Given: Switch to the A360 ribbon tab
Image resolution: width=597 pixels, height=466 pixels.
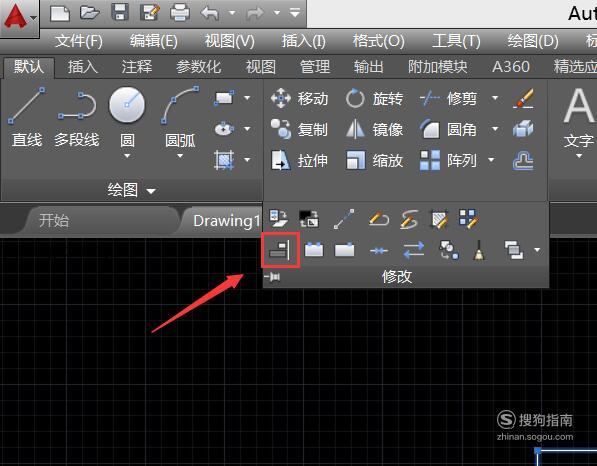Looking at the screenshot, I should [x=511, y=67].
